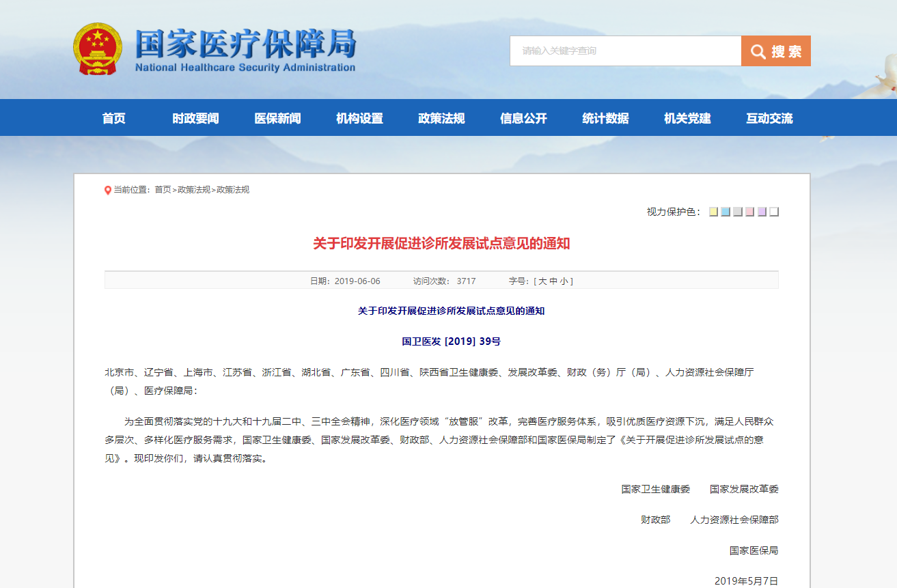Click the orange 搜索 search button
The width and height of the screenshot is (897, 588).
point(776,51)
